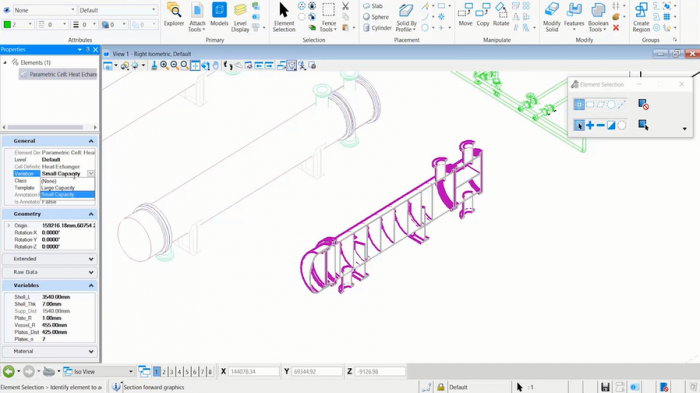Expand the Material section
Image resolution: width=700 pixels, height=393 pixels.
point(50,351)
